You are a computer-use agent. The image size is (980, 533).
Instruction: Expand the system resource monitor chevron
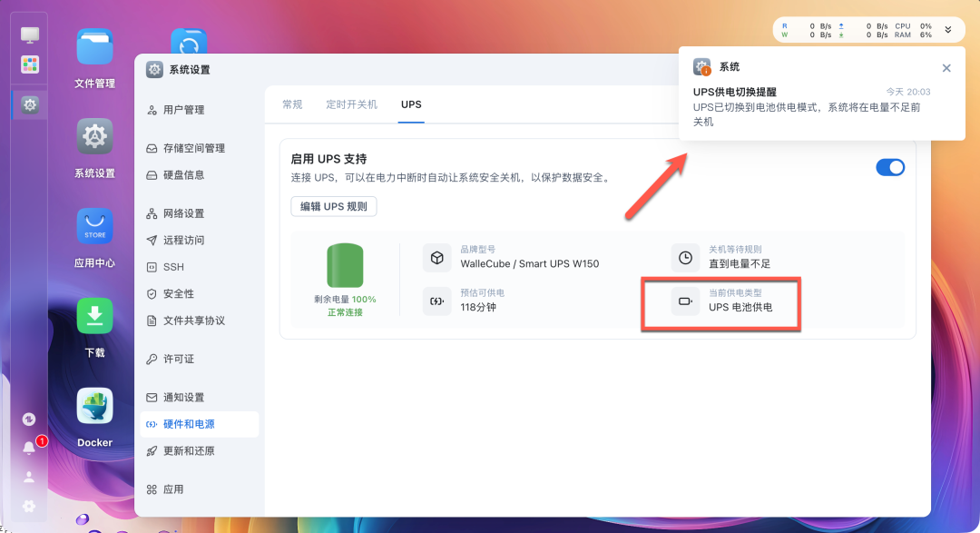click(x=948, y=29)
